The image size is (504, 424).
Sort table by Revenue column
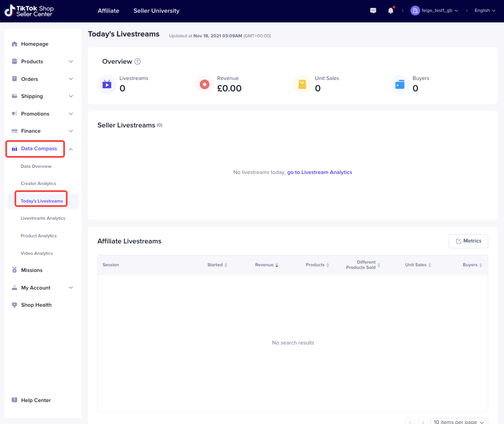[266, 265]
